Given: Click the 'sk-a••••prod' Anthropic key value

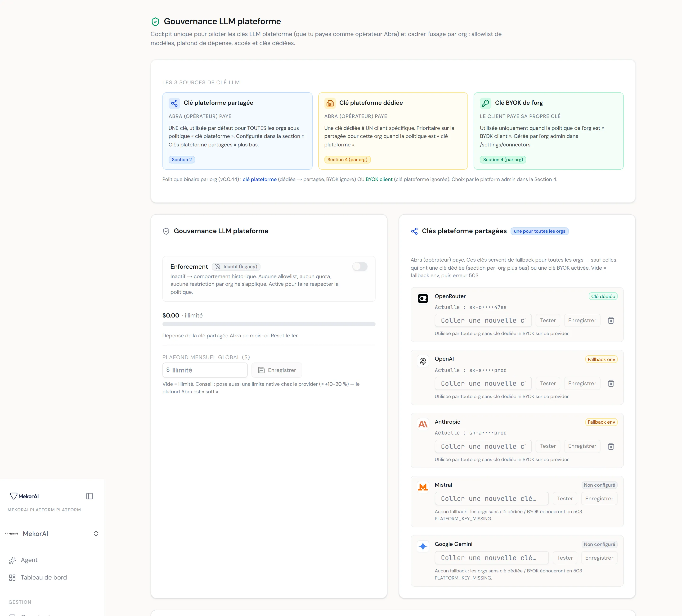Looking at the screenshot, I should [x=488, y=433].
